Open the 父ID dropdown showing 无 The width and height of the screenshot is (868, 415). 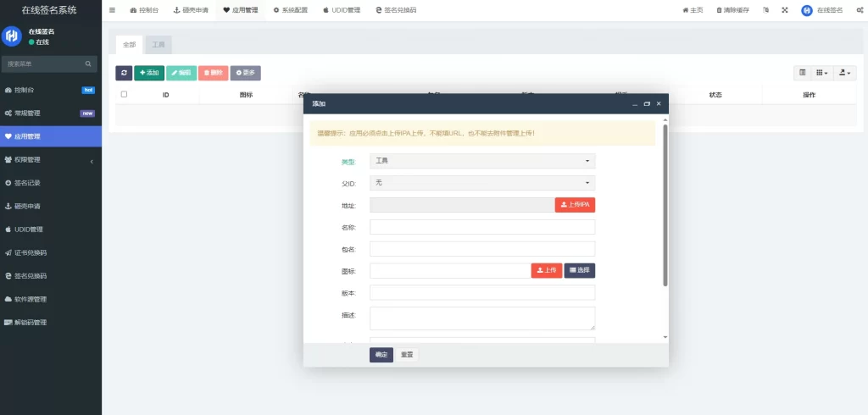[482, 183]
